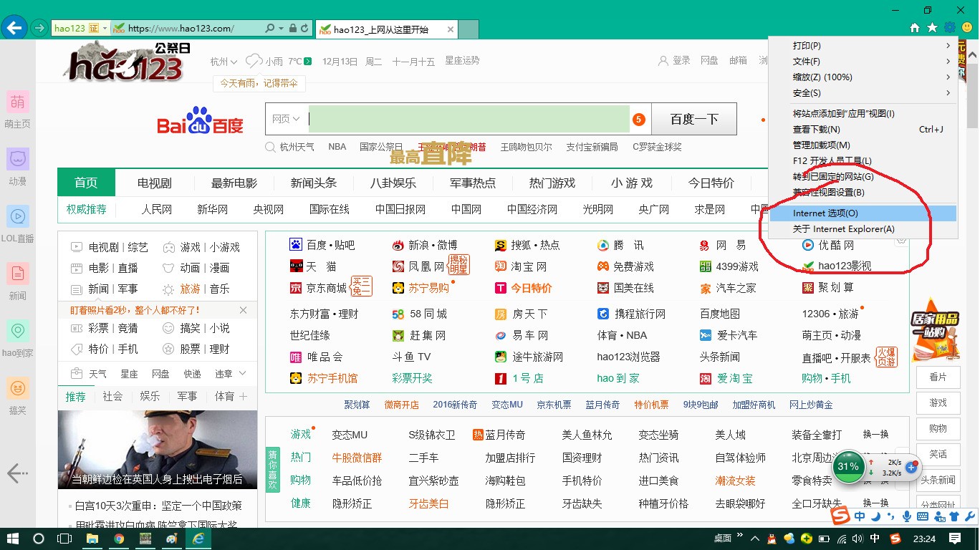
Task: Switch to the hao123_上网从这里开始 tab
Action: [385, 29]
